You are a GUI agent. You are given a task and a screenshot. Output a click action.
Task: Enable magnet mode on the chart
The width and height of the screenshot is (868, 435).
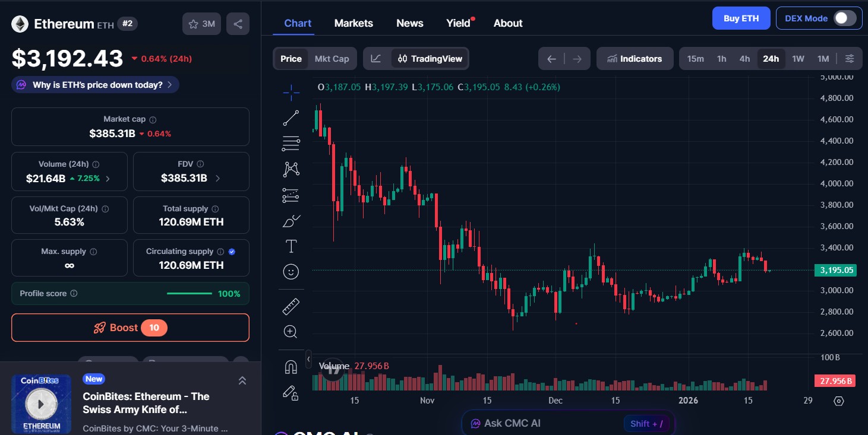[291, 366]
